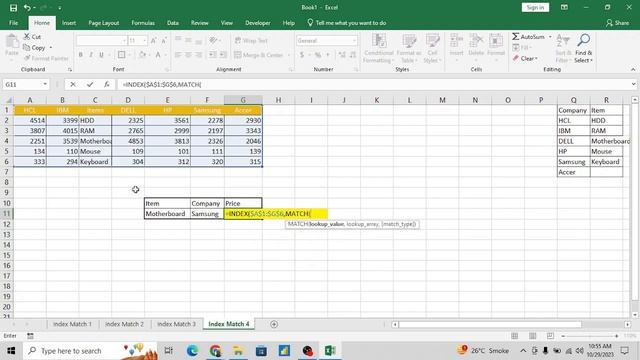Viewport: 640px width, 360px height.
Task: Toggle Italic formatting
Action: (x=91, y=55)
